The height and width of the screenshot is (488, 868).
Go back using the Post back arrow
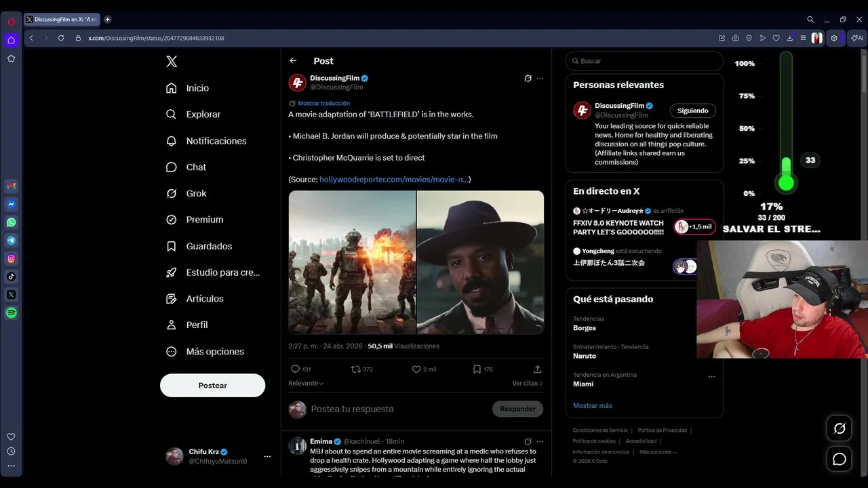293,61
